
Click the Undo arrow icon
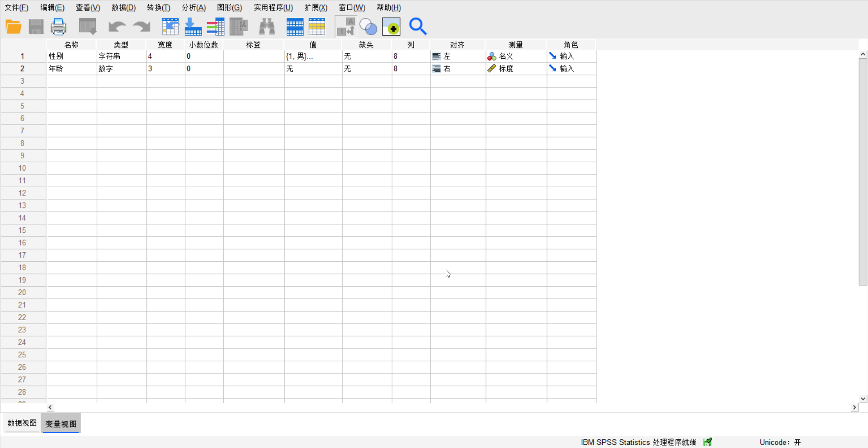click(x=117, y=27)
